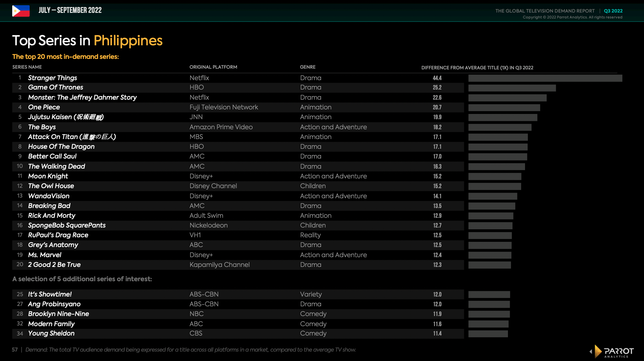Click 'House Of The Dragon' title
This screenshot has height=361, width=644.
coord(61,147)
